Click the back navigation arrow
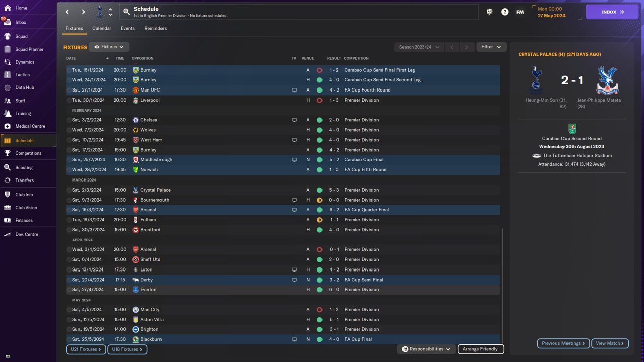This screenshot has width=644, height=362. (67, 12)
